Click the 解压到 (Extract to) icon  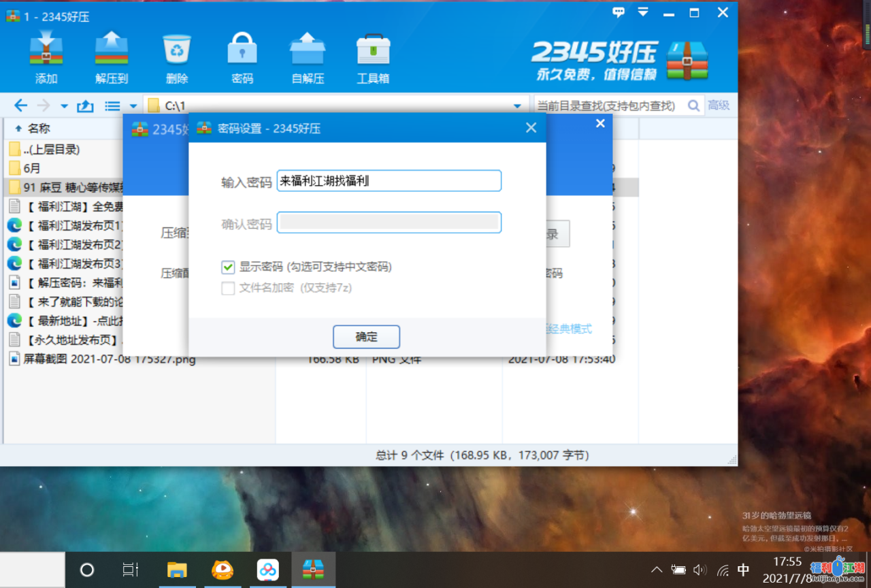[112, 50]
